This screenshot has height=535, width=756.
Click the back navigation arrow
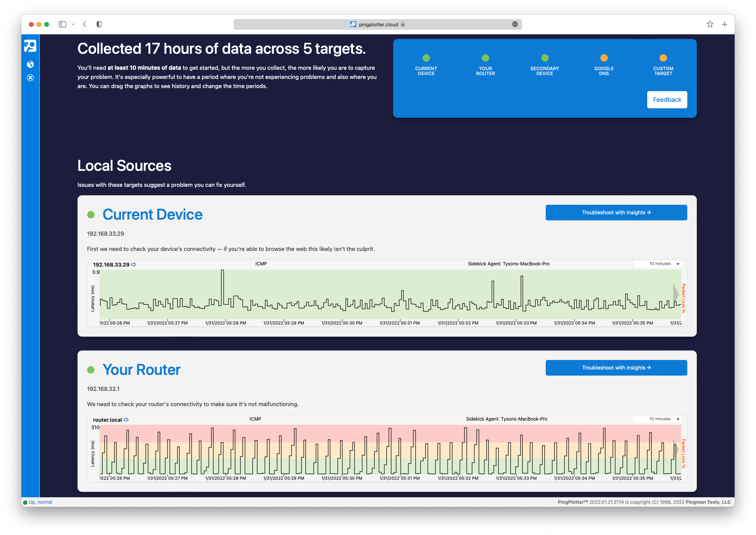[x=85, y=24]
